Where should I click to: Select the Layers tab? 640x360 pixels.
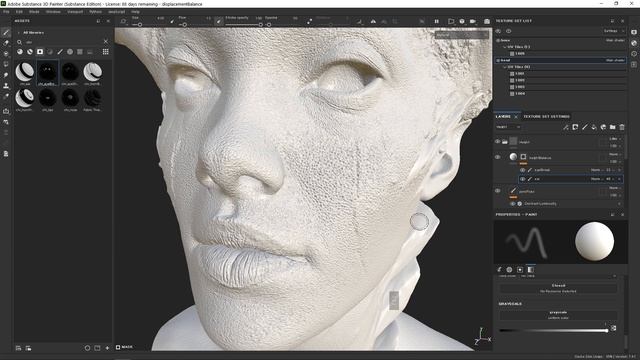pyautogui.click(x=503, y=117)
